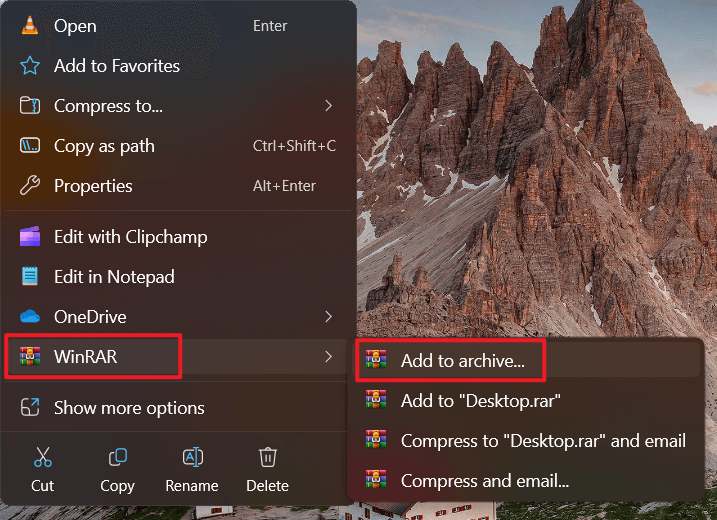Viewport: 717px width, 520px height.
Task: Choose Compress to "Desktop.rar" and email
Action: click(543, 440)
